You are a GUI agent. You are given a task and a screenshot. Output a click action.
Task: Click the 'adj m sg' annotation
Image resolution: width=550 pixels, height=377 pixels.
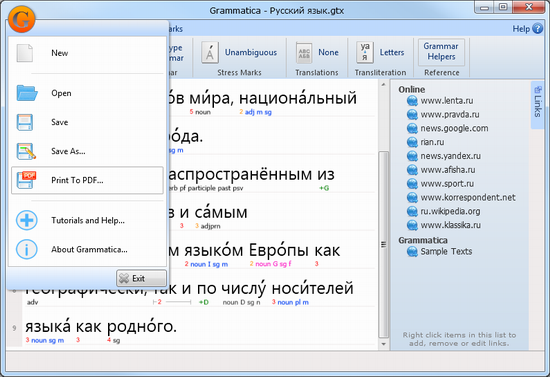point(258,112)
